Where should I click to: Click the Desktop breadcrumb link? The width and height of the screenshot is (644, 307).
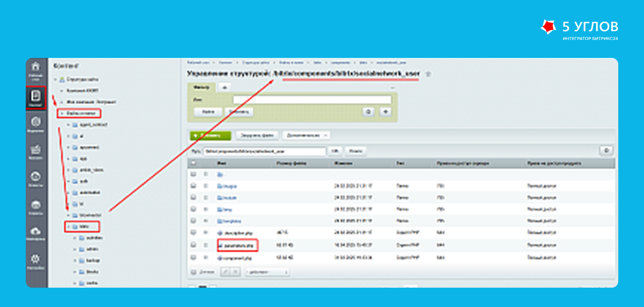click(198, 62)
